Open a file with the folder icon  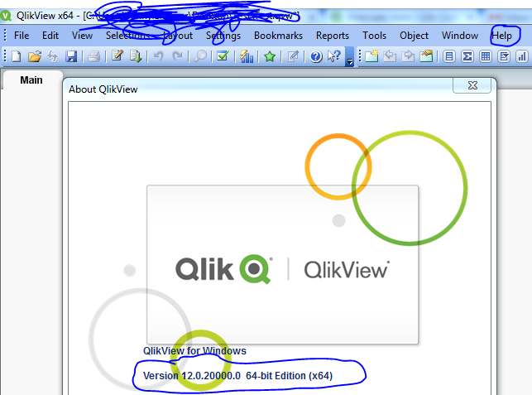tap(34, 56)
